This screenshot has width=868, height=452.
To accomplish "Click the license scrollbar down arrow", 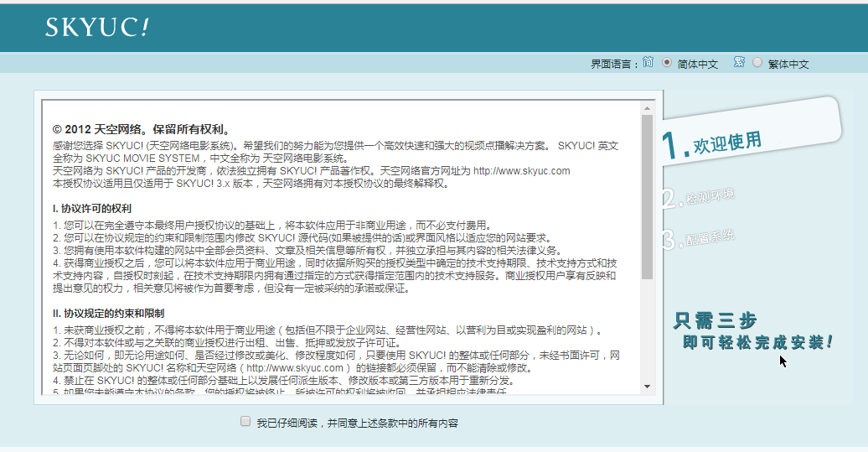I will (x=647, y=387).
